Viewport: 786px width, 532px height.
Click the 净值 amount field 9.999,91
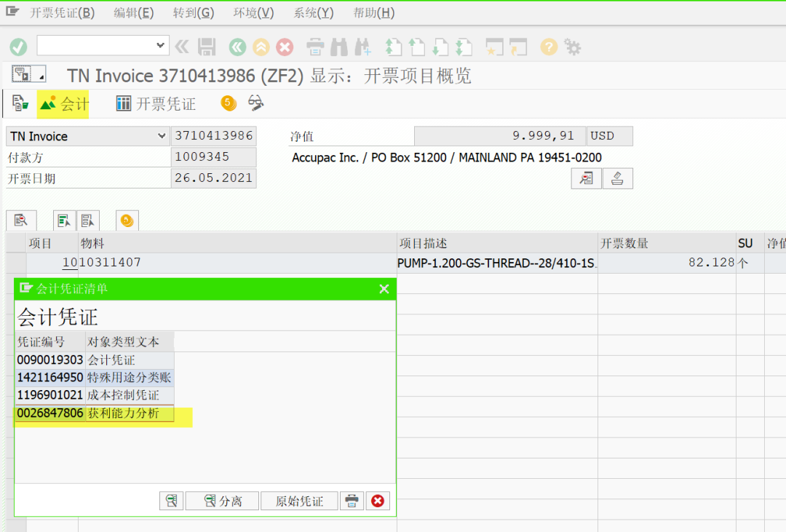500,136
